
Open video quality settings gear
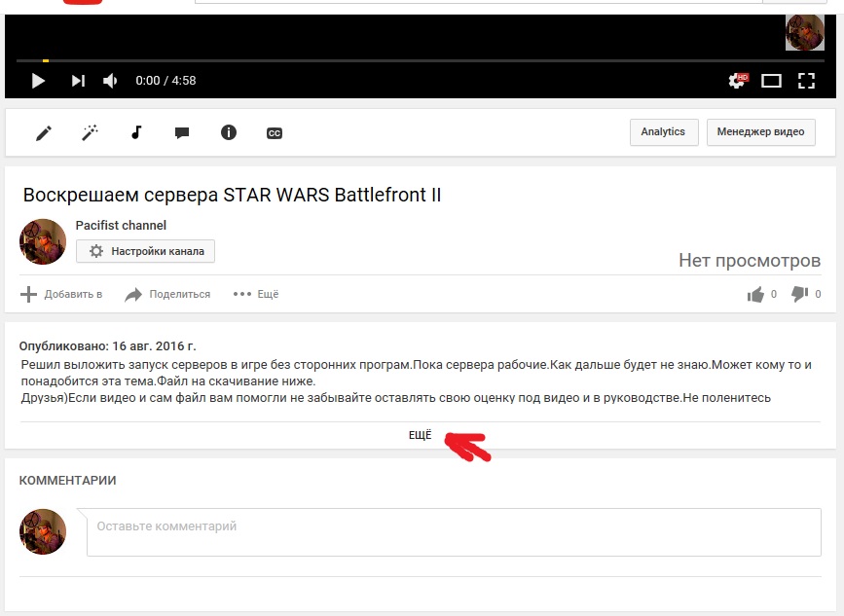(738, 81)
